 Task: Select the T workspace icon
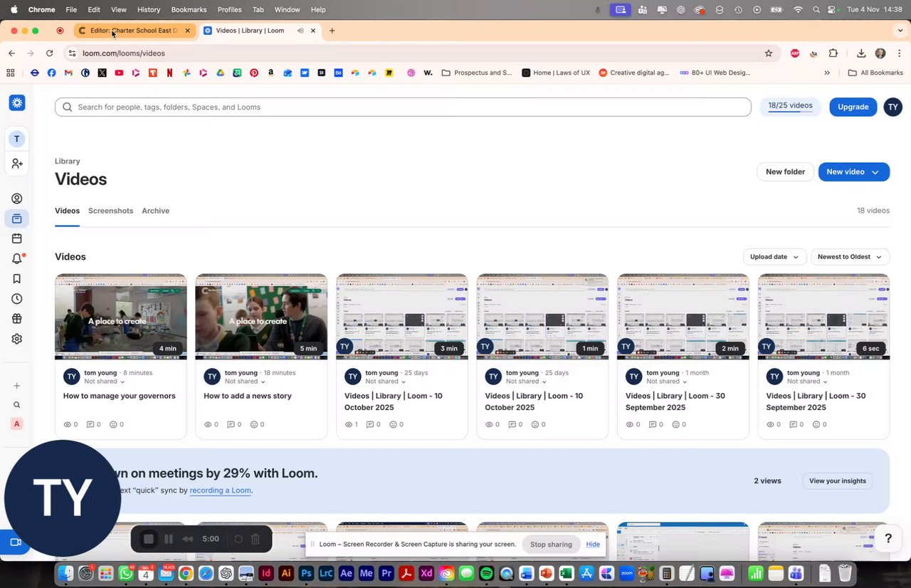coord(17,139)
